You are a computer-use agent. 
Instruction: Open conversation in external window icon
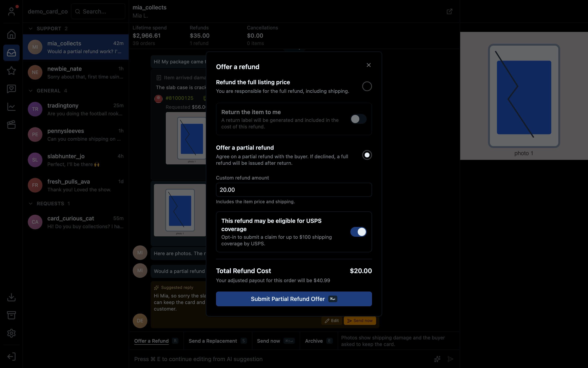click(450, 11)
